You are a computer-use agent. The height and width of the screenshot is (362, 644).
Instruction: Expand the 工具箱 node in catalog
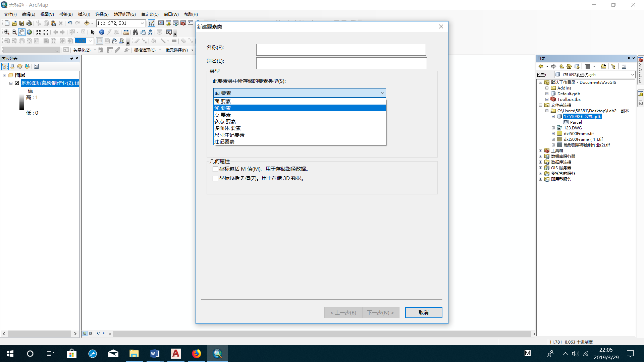(540, 150)
